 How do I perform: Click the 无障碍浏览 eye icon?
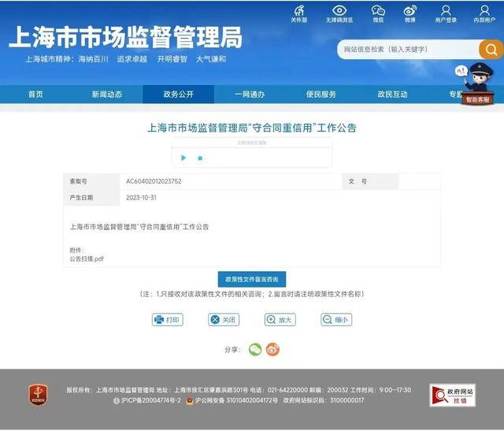[339, 12]
